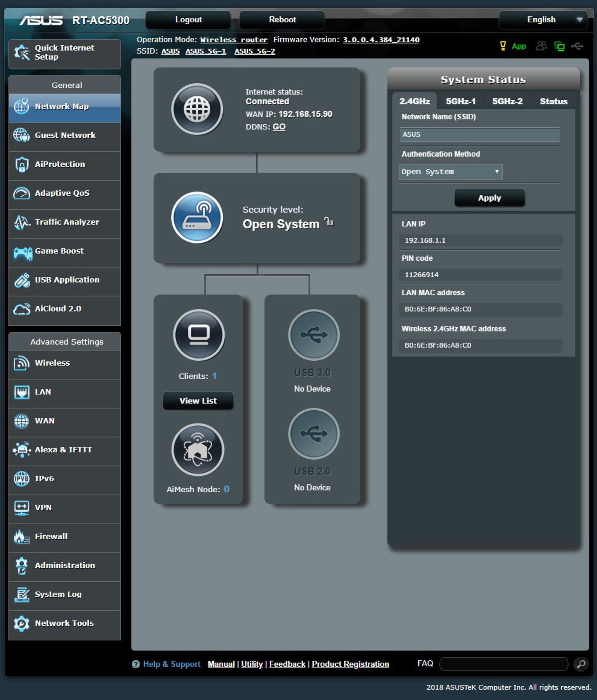Switch to the 5GHz-1 tab
This screenshot has width=597, height=700.
pos(460,101)
